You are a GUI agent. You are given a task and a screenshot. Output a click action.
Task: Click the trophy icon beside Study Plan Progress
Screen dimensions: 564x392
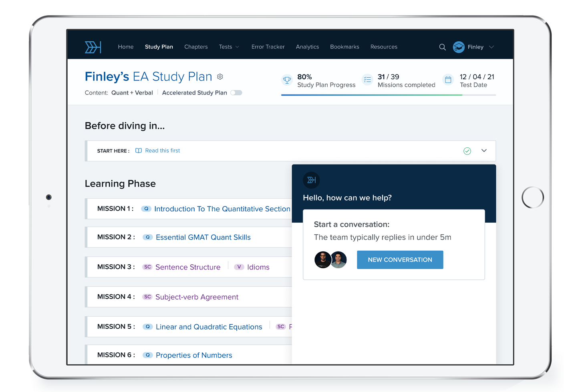pos(287,80)
